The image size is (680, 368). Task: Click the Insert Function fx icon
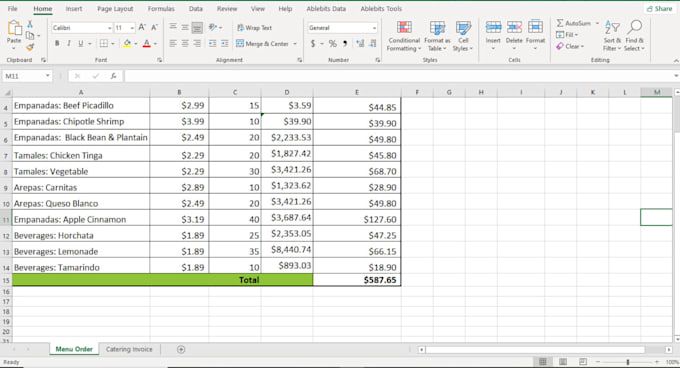[113, 76]
